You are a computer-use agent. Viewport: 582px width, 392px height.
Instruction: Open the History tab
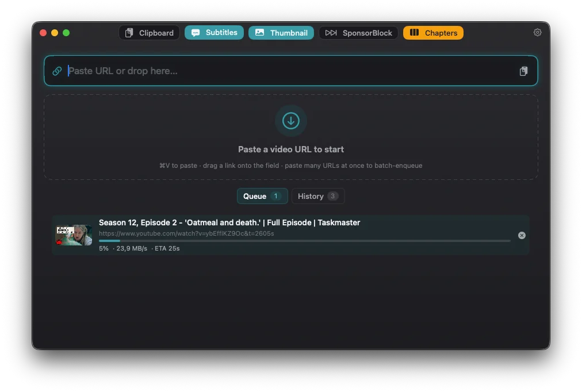[318, 196]
